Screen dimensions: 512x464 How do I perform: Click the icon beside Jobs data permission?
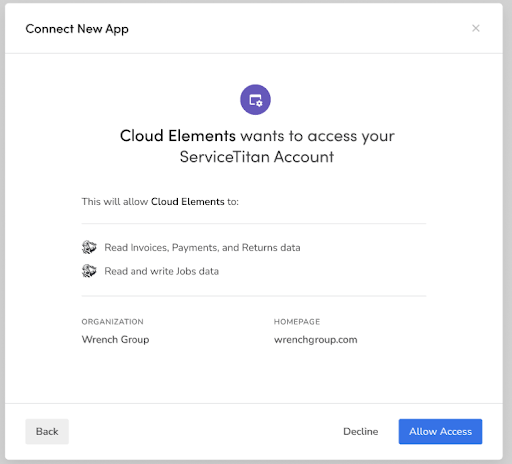coord(89,271)
